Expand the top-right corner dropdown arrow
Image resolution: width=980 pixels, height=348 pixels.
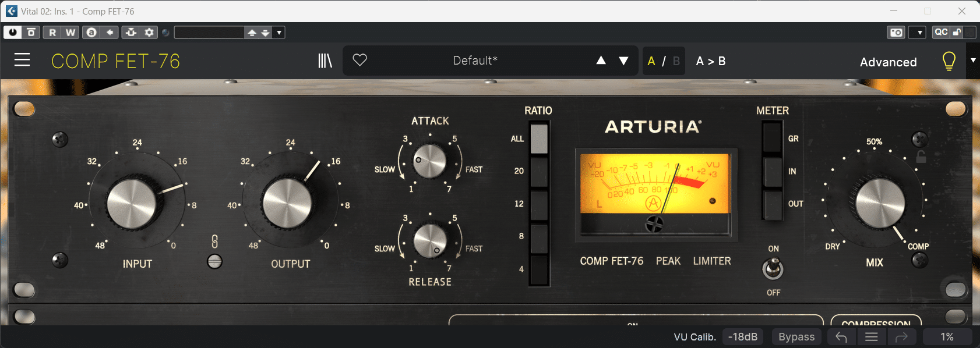(x=973, y=61)
